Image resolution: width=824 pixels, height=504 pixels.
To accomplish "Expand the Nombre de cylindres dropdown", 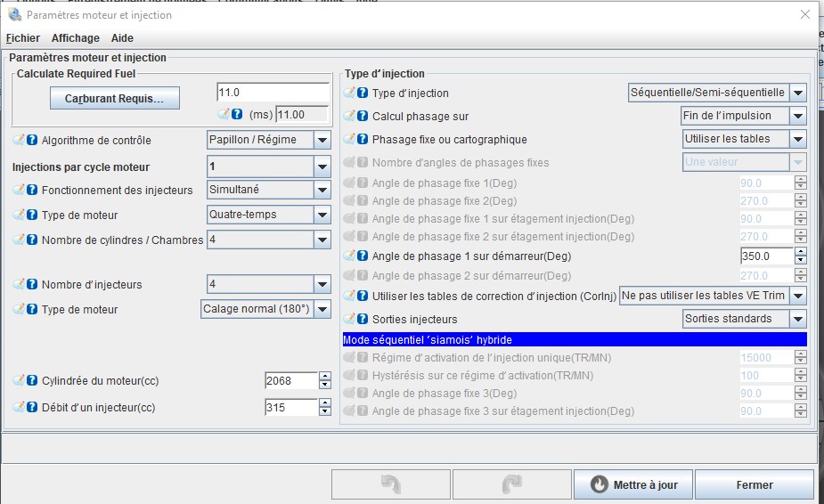I will pyautogui.click(x=322, y=240).
